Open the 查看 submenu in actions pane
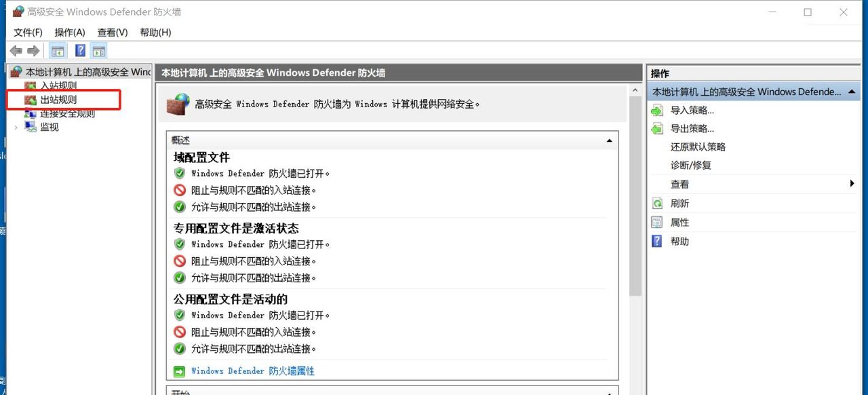868x395 pixels. (x=753, y=184)
